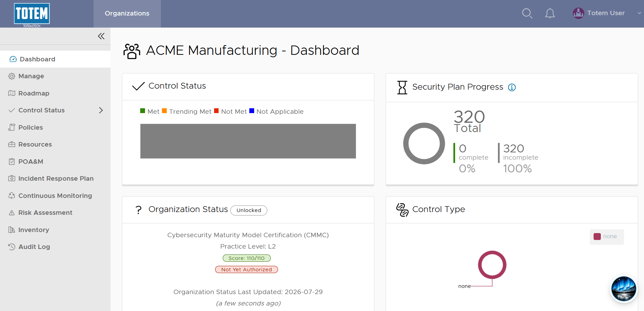
Task: Toggle the 'none' legend entry in Control Type
Action: click(x=606, y=237)
